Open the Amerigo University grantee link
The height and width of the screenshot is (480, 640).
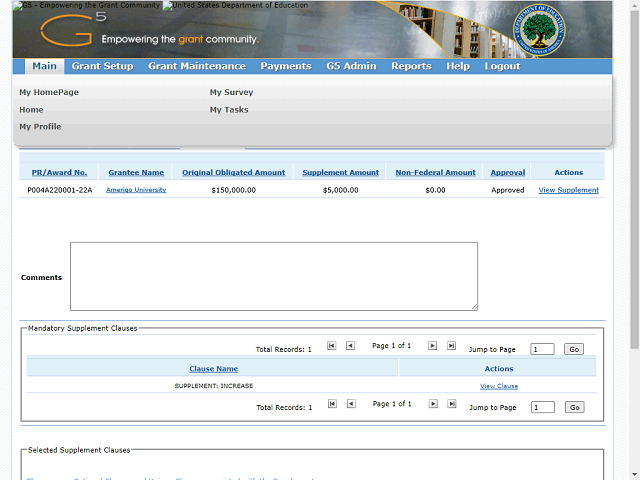[x=136, y=190]
